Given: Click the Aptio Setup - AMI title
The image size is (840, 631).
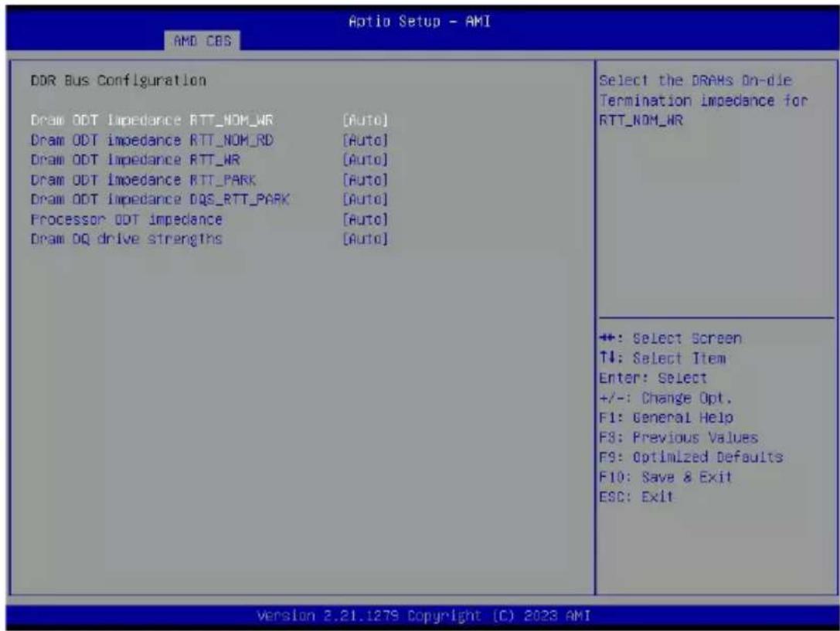Looking at the screenshot, I should click(x=420, y=22).
